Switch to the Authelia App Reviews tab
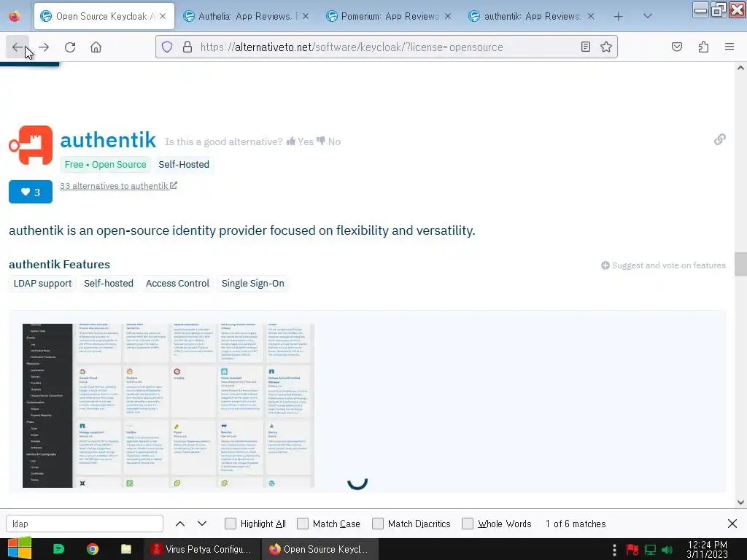Screen dimensions: 747x560 point(247,16)
